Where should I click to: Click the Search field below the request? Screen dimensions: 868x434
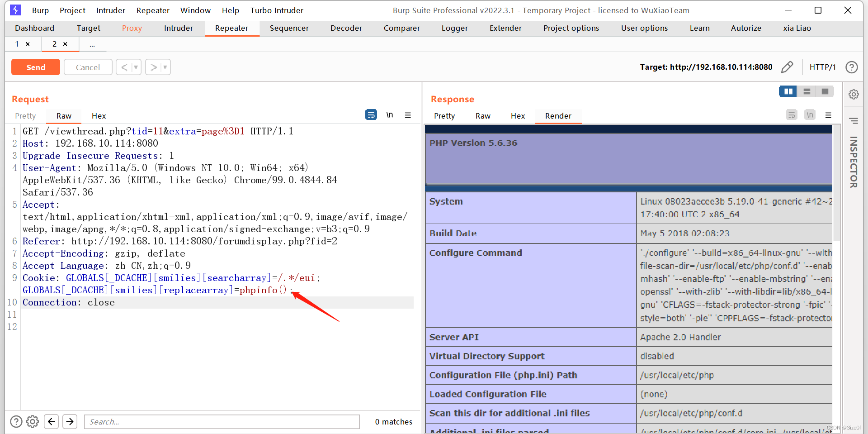click(222, 421)
